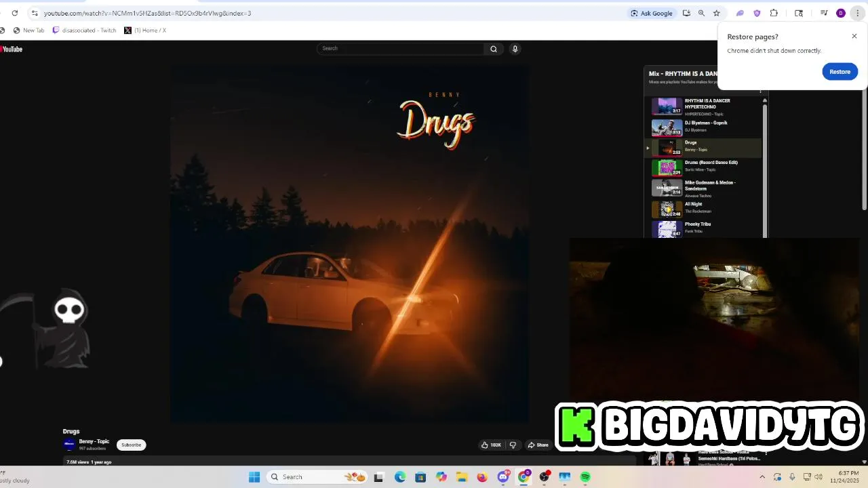The height and width of the screenshot is (488, 868).
Task: Click the Windows taskbar Search box
Action: [317, 477]
